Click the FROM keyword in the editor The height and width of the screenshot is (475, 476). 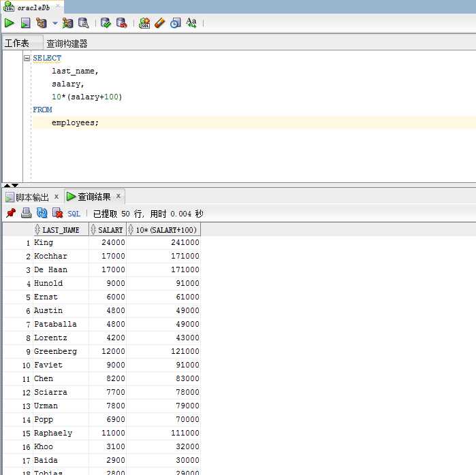pyautogui.click(x=42, y=110)
